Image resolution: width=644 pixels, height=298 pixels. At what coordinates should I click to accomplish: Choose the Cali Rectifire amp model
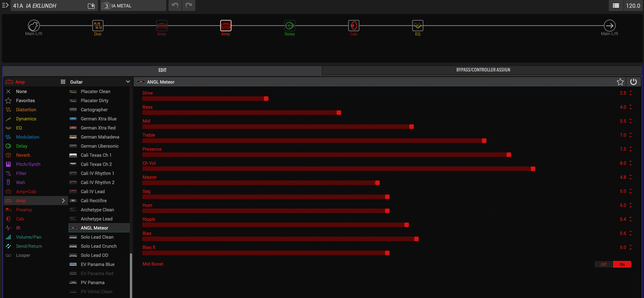[x=94, y=201]
